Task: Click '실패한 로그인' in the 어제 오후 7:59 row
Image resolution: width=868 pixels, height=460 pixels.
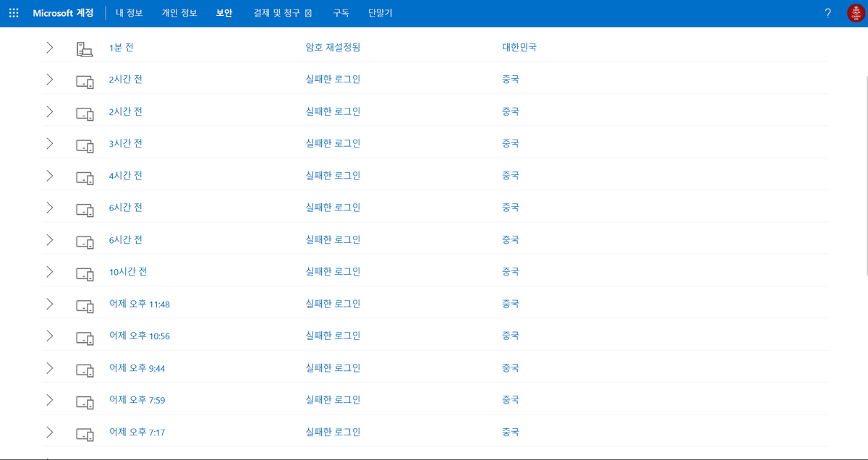Action: [x=333, y=400]
